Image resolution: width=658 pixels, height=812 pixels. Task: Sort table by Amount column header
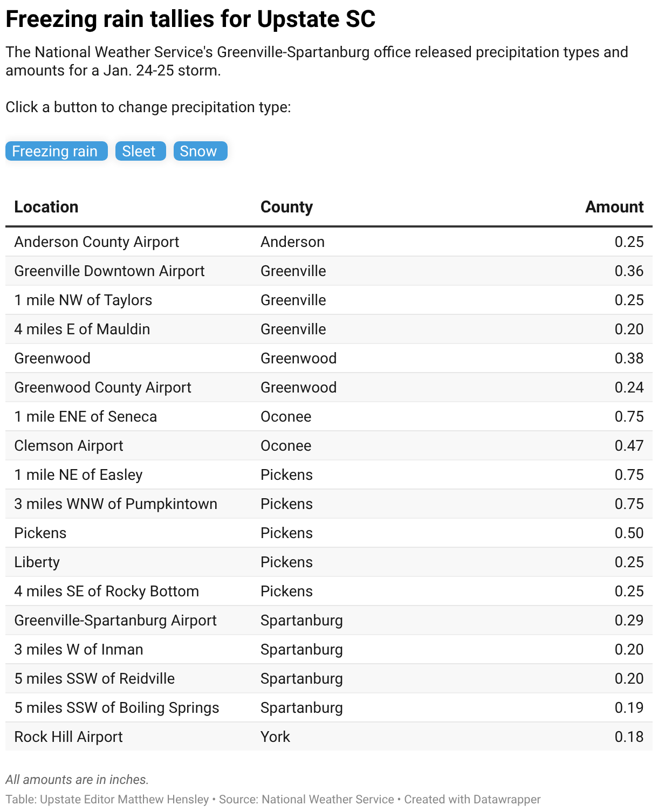(614, 207)
